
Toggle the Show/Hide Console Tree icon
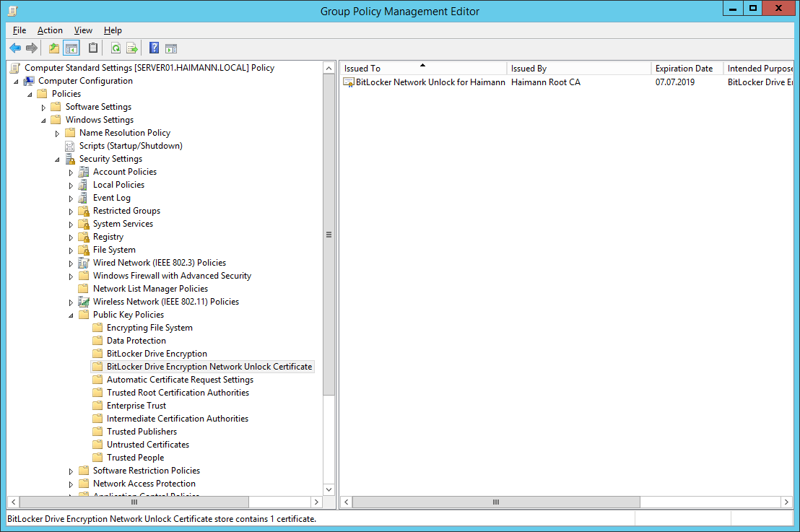(70, 48)
